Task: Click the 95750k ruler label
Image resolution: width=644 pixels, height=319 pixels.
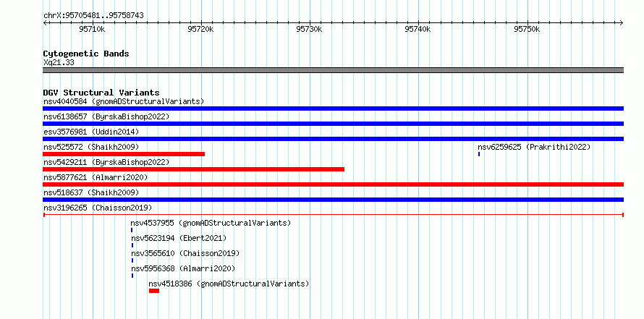Action: [527, 29]
